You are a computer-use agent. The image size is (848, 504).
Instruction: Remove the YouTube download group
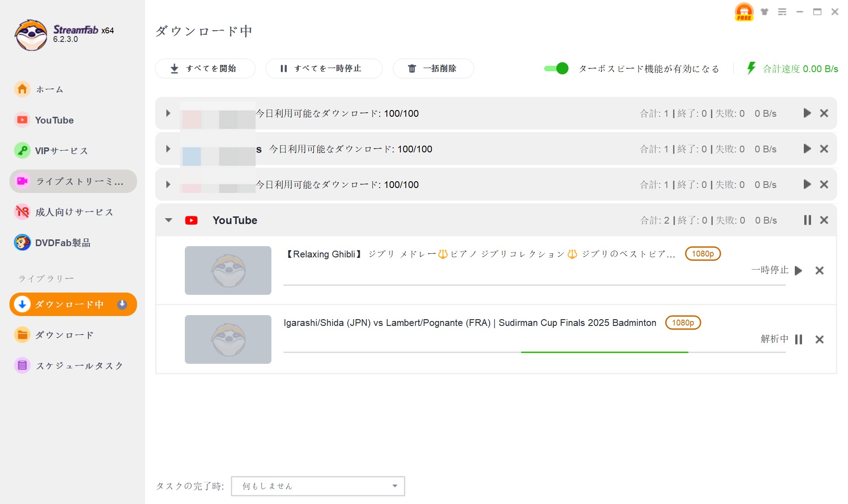pyautogui.click(x=824, y=220)
